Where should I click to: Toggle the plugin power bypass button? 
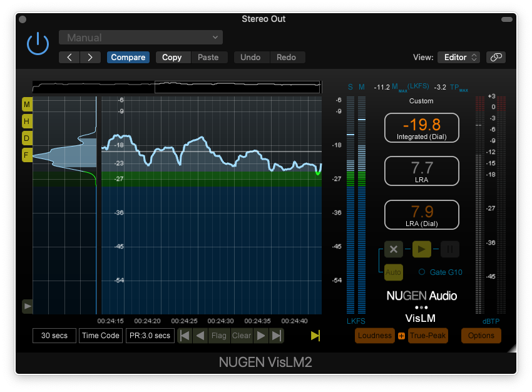(x=38, y=44)
